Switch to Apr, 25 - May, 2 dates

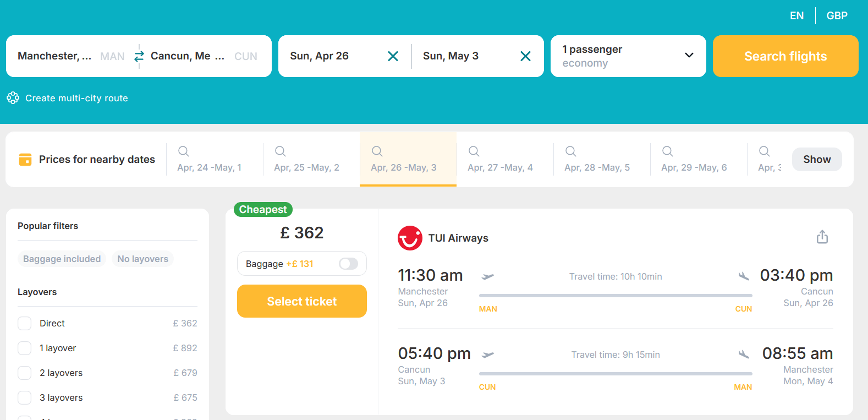[x=306, y=159]
